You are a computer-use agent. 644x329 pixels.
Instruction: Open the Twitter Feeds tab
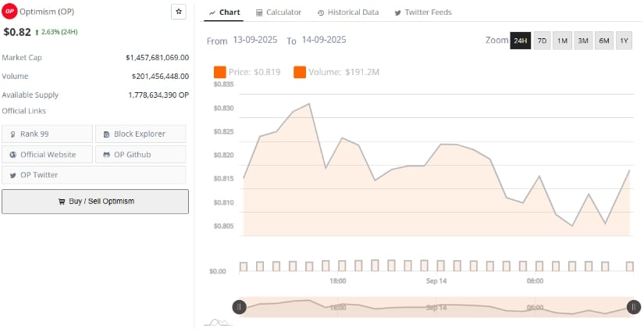[x=423, y=13]
